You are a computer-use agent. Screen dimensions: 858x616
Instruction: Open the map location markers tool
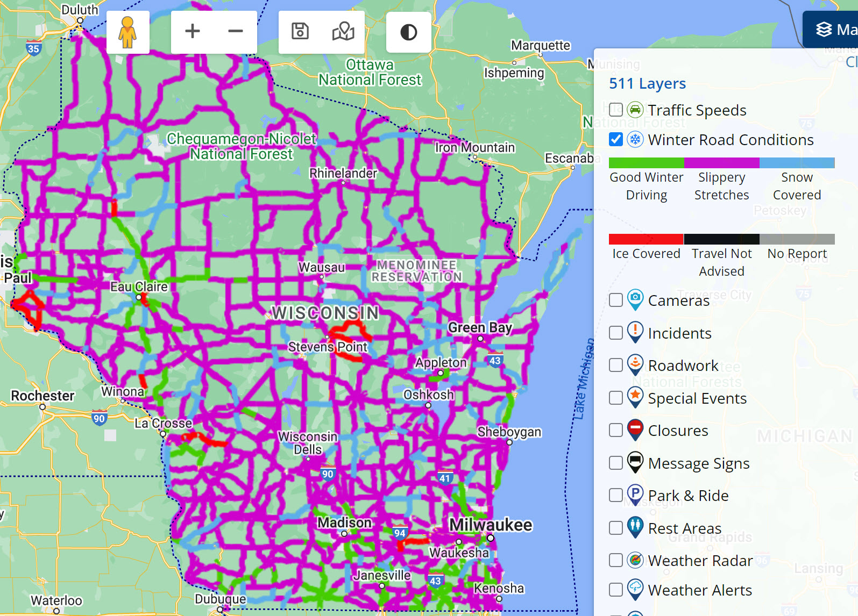pyautogui.click(x=343, y=32)
